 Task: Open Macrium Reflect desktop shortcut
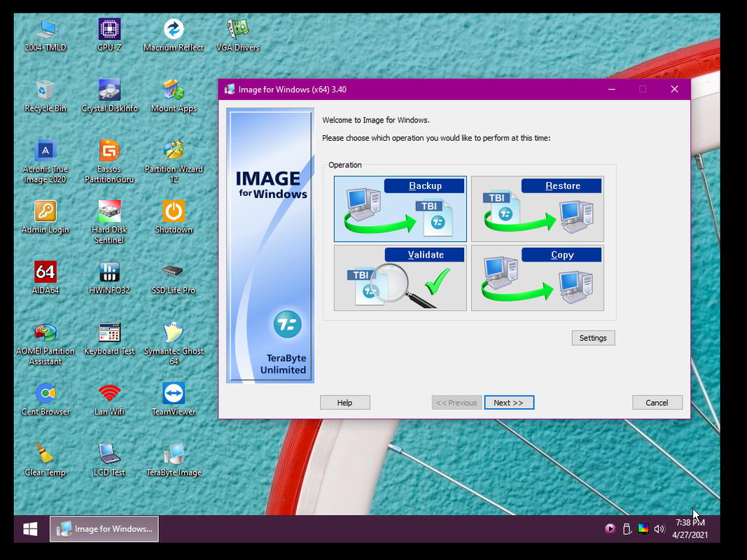pos(174,35)
